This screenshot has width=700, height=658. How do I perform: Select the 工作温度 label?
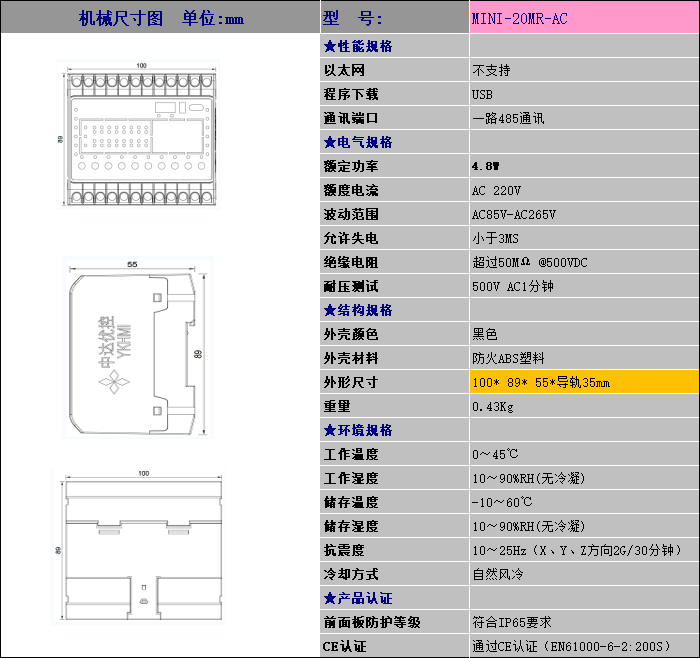(351, 454)
